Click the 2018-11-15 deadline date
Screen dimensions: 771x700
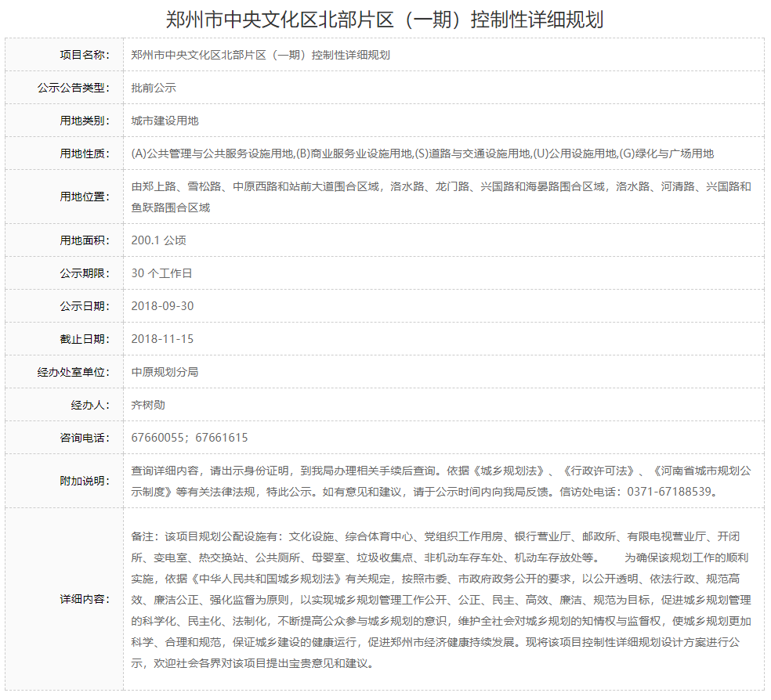(x=162, y=339)
